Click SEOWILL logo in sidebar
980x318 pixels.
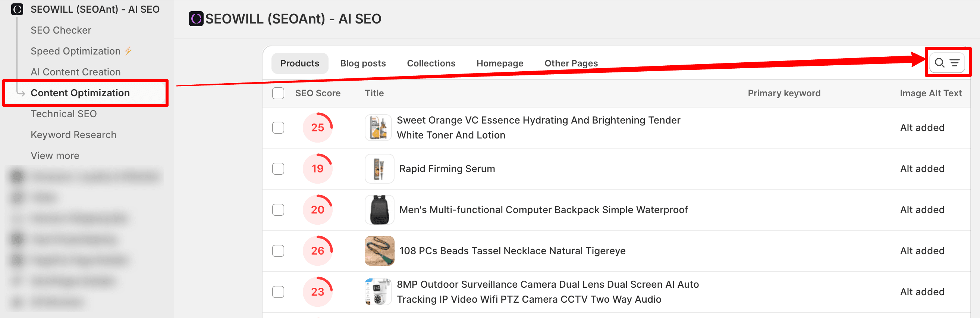(x=17, y=9)
